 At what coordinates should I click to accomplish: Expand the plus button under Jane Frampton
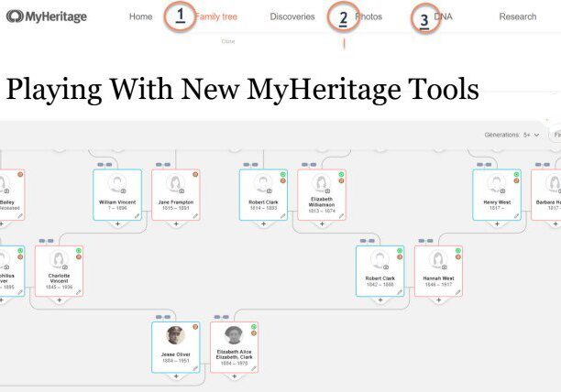coord(176,224)
